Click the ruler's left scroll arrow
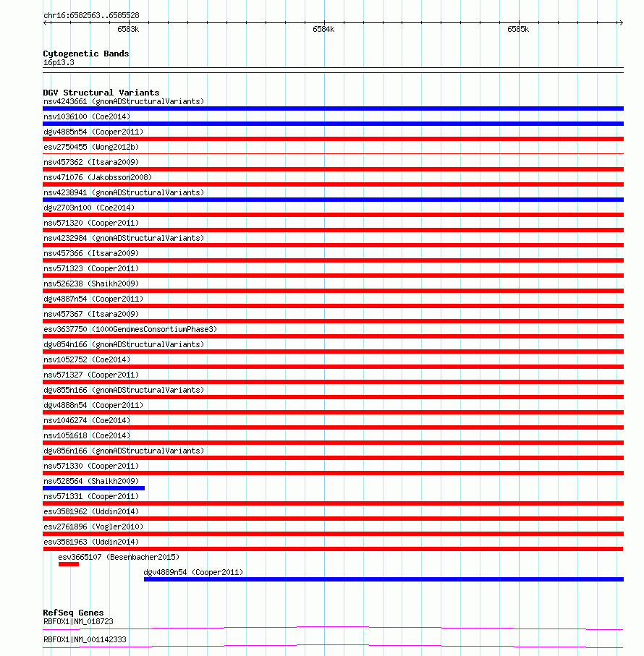The image size is (644, 656). point(46,23)
